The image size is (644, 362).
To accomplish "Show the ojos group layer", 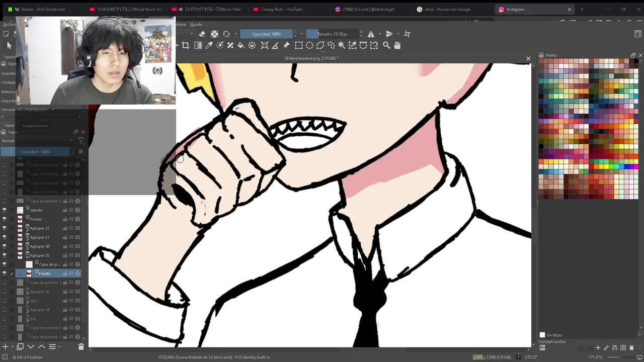I will pos(5,301).
